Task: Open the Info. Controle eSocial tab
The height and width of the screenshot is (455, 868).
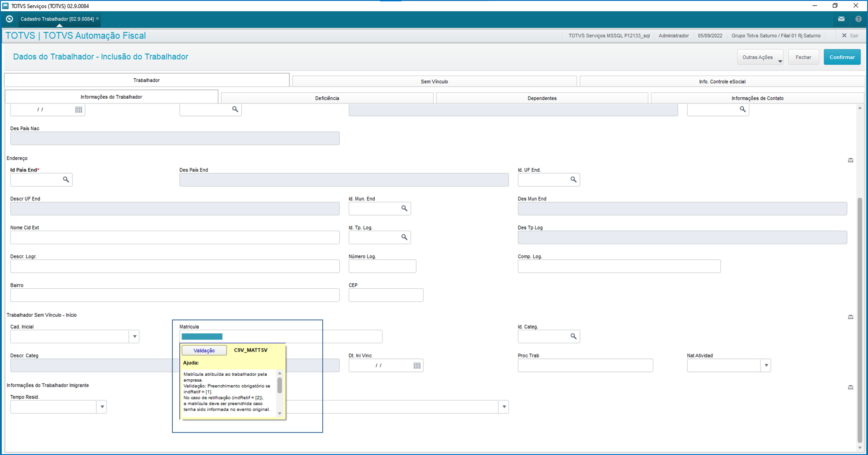Action: pos(722,81)
